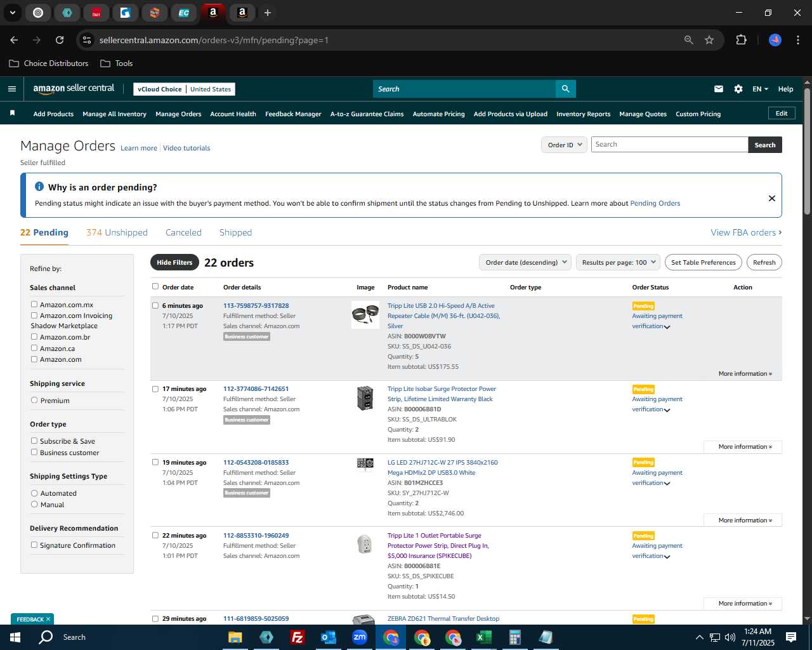Check Amazon.com Invoicing Shadow Marketplace filter

(x=34, y=315)
